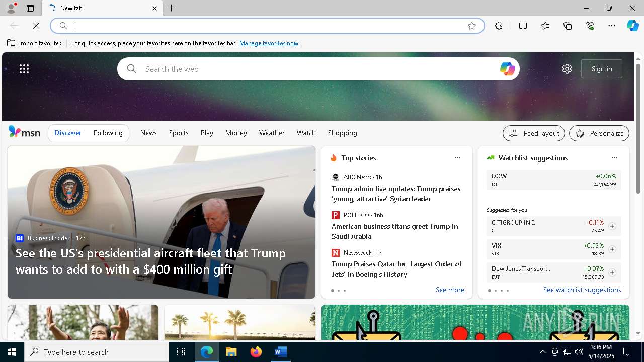Open the Sports section
644x362 pixels.
pyautogui.click(x=179, y=133)
